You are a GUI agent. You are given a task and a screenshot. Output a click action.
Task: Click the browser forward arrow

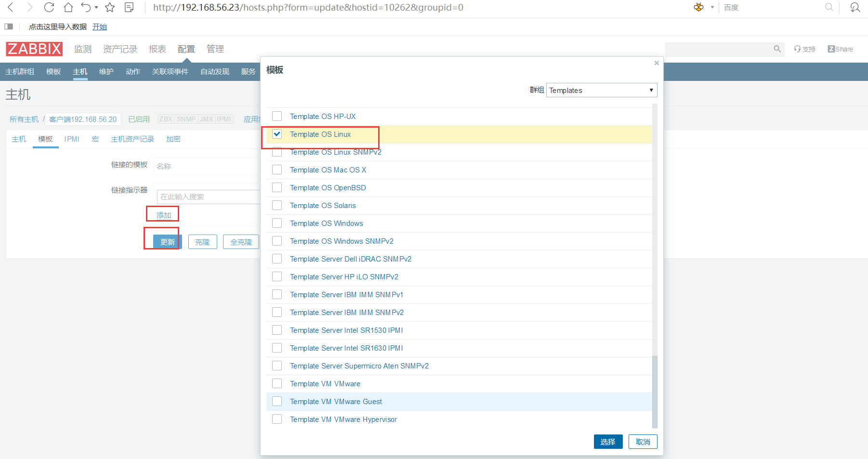pyautogui.click(x=30, y=7)
